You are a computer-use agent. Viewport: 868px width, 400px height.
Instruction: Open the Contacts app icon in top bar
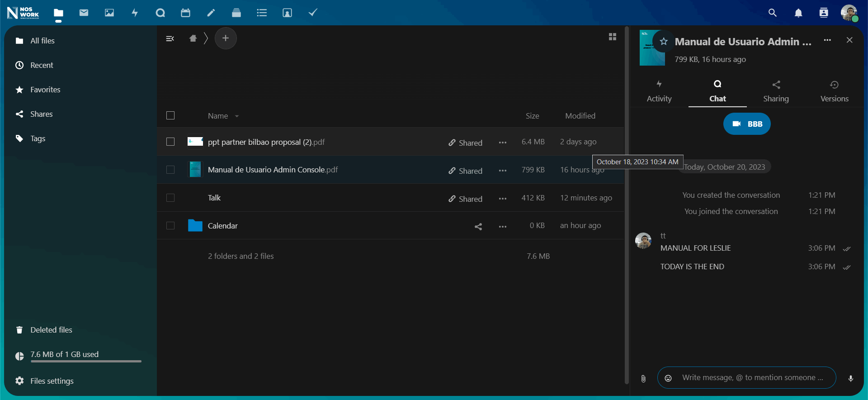coord(287,13)
